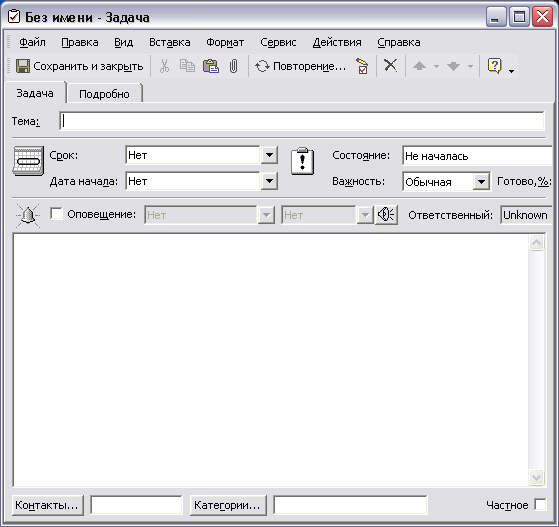The image size is (559, 527).
Task: Click the Delete X toolbar icon
Action: pyautogui.click(x=390, y=65)
